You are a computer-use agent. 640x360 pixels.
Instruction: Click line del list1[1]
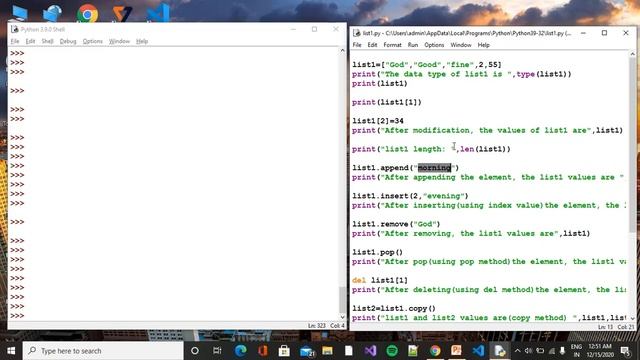coord(380,280)
